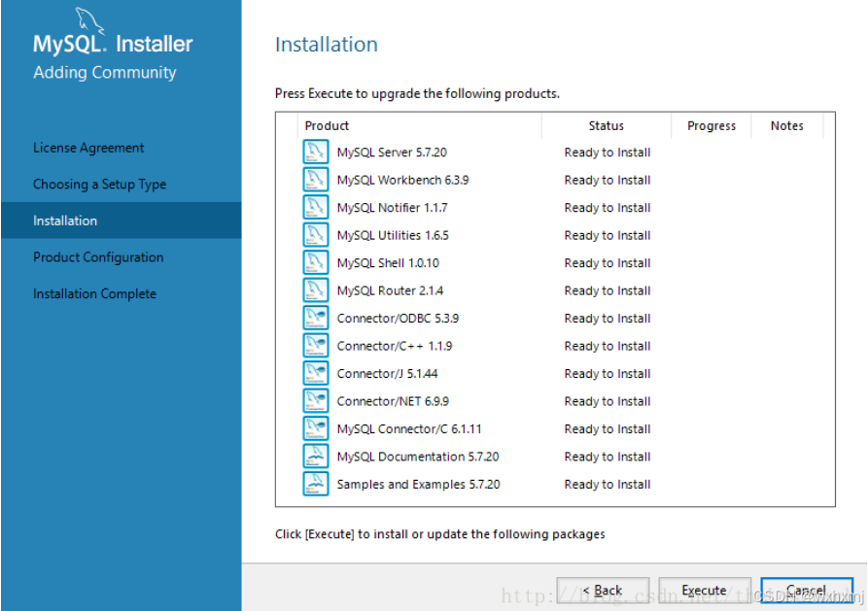Click the MySQL Documentation 5.7.20 product icon
868x611 pixels.
point(316,456)
